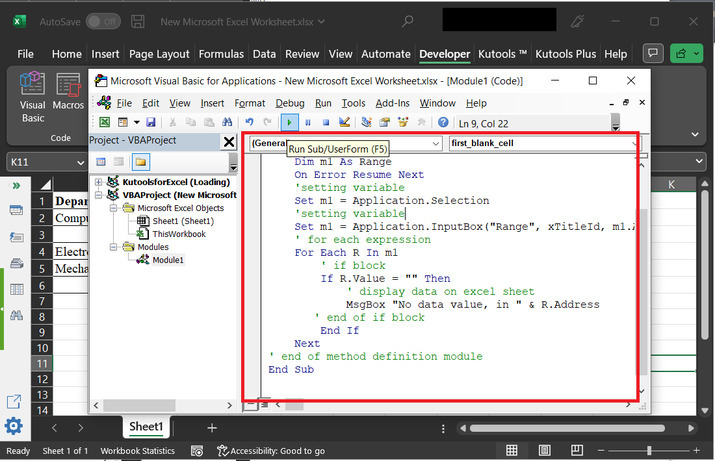Switch to the Kutools Plus ribbon tab
715x461 pixels.
coord(566,54)
